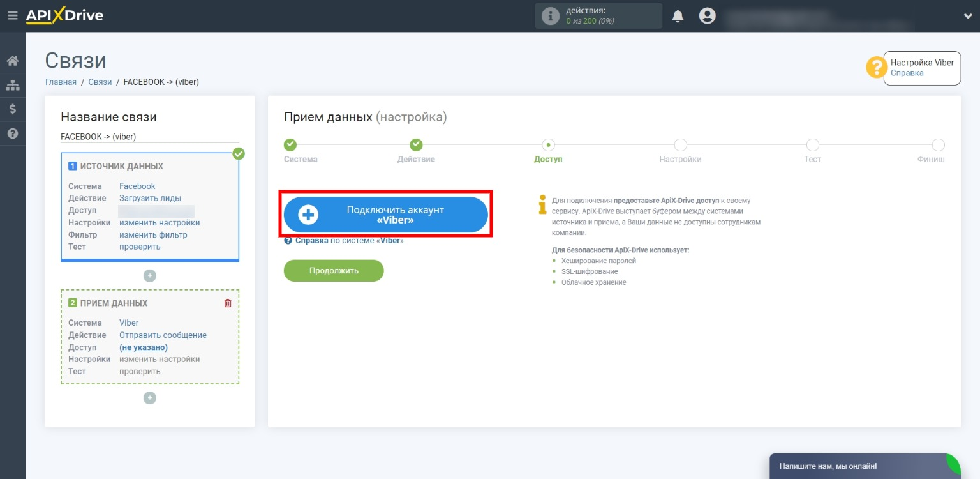980x479 pixels.
Task: Edit the connection name input field
Action: [150, 137]
